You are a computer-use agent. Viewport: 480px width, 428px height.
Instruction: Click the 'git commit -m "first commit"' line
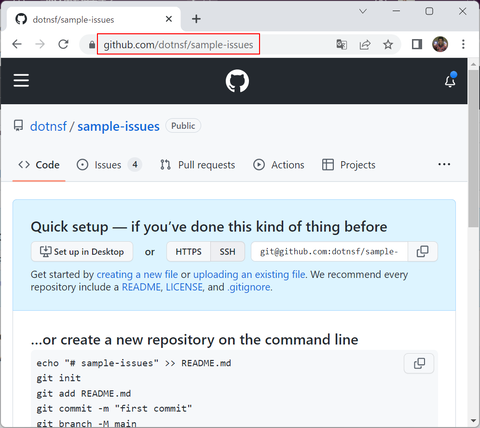tap(114, 409)
